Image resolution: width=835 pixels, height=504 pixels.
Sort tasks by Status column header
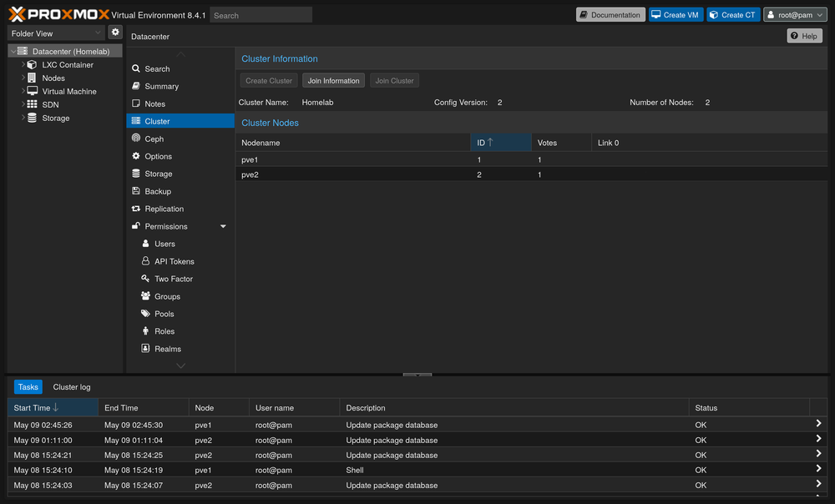click(x=749, y=408)
